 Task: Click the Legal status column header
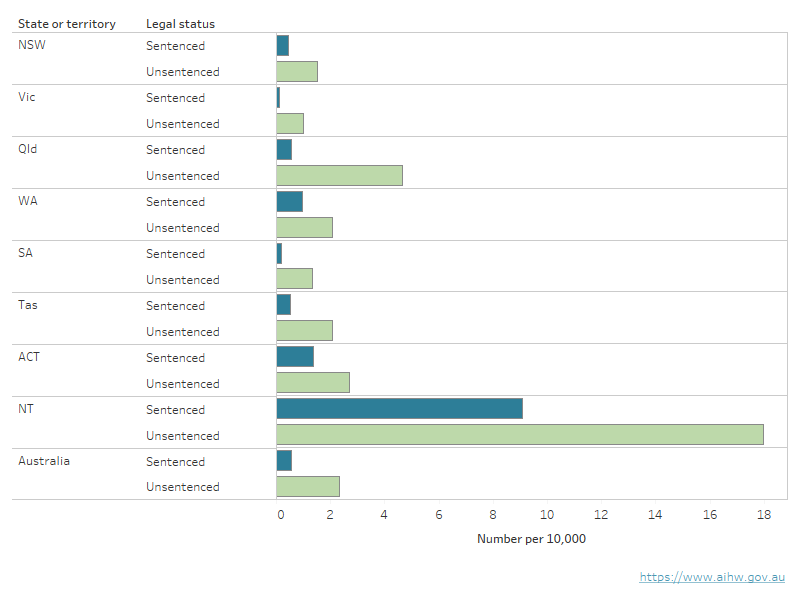point(180,23)
